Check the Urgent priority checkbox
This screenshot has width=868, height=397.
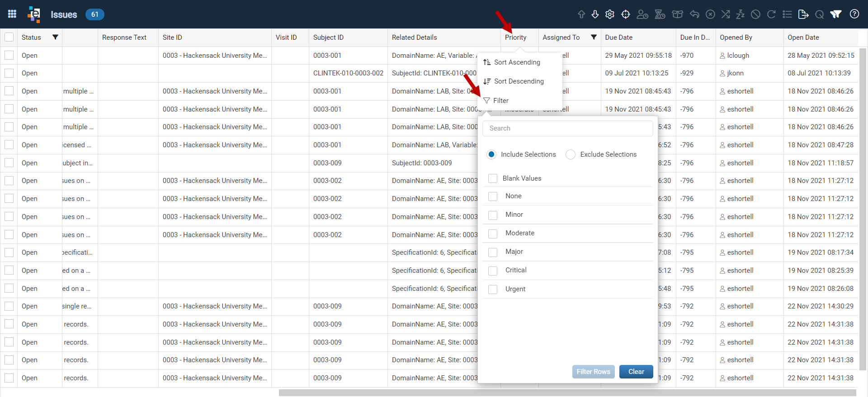(x=493, y=289)
